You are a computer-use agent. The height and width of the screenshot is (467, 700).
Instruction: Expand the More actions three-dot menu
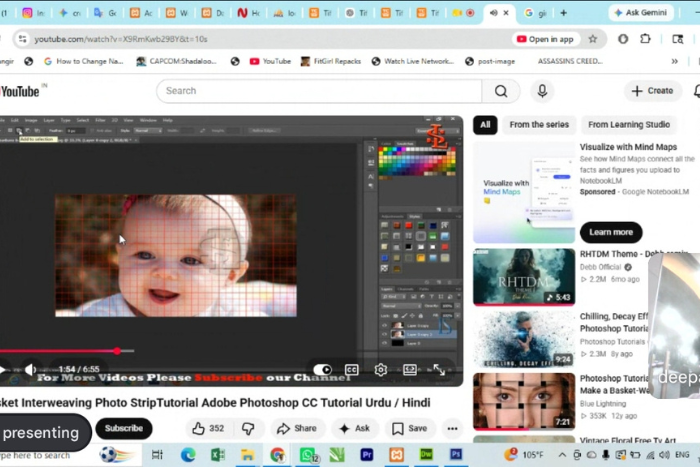click(452, 429)
